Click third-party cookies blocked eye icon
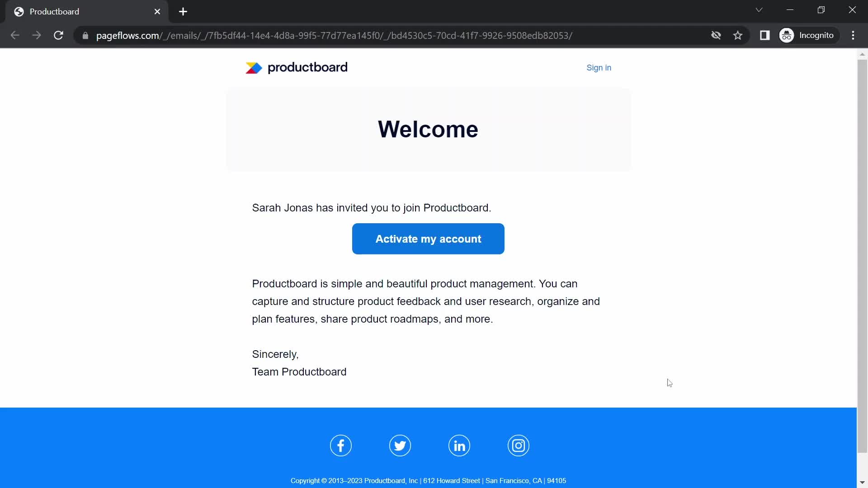Screen dimensions: 868x488 pos(716,35)
